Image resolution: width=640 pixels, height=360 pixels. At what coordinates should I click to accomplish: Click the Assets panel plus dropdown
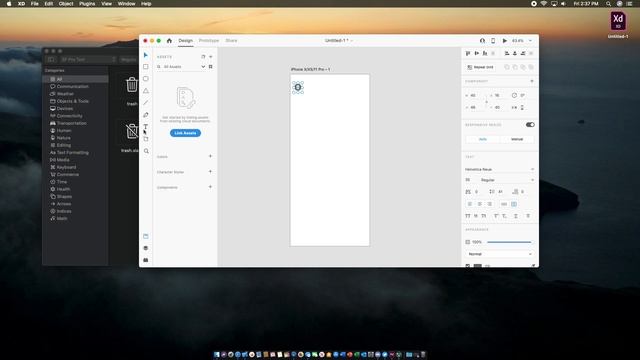[211, 57]
